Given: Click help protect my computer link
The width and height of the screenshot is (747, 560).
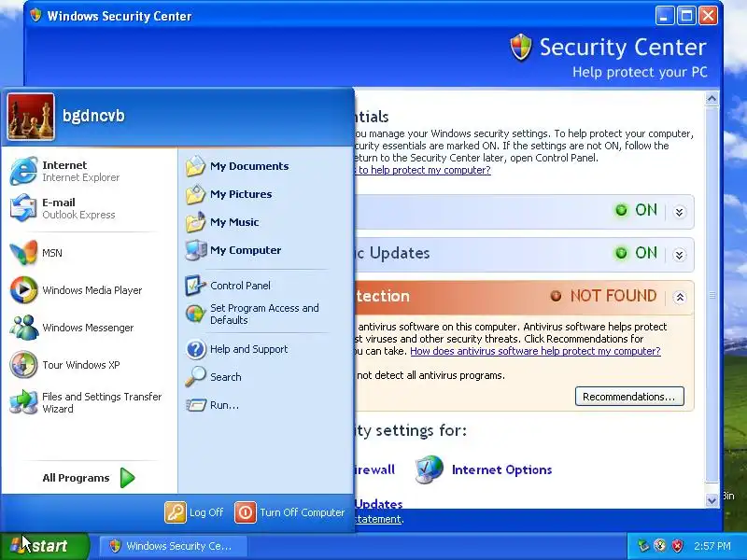Looking at the screenshot, I should pos(423,170).
